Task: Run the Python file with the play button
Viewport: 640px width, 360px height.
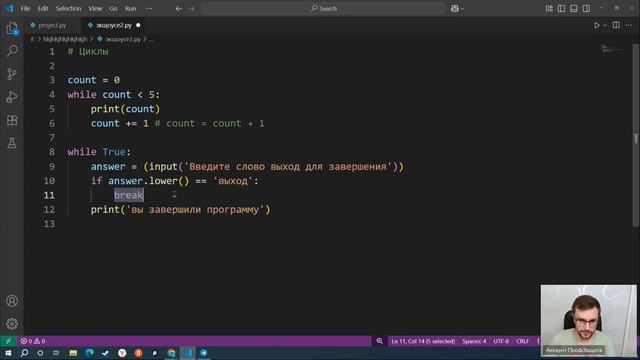Action: click(x=596, y=25)
